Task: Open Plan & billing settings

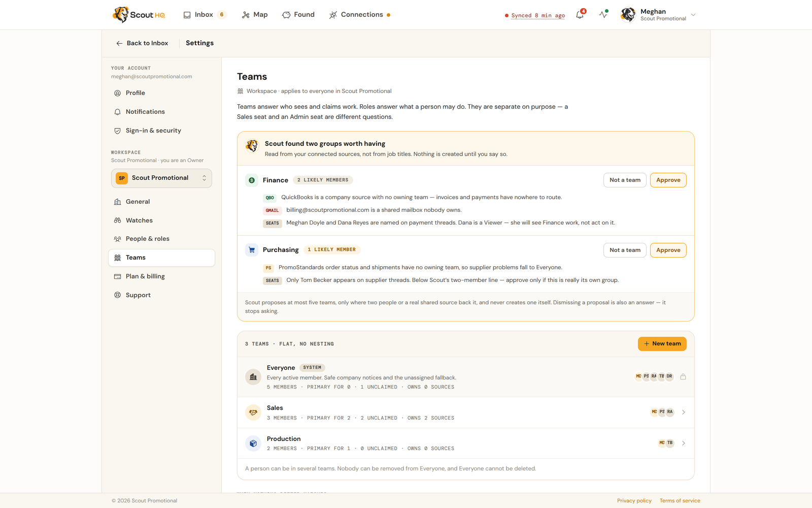Action: pos(161,276)
